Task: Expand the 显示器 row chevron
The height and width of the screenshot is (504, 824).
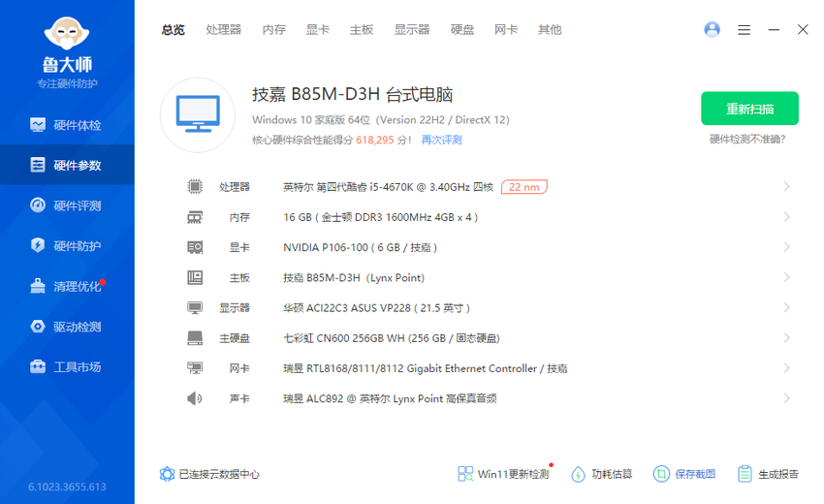Action: 787,307
